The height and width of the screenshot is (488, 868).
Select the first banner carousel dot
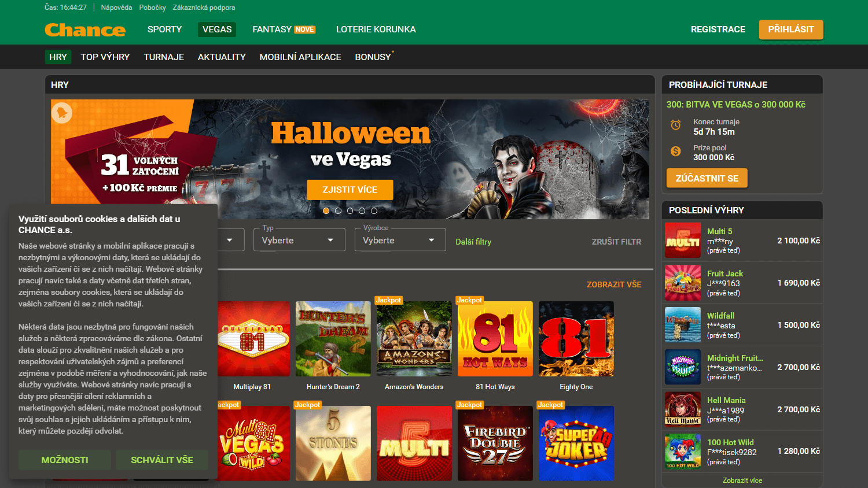click(326, 211)
